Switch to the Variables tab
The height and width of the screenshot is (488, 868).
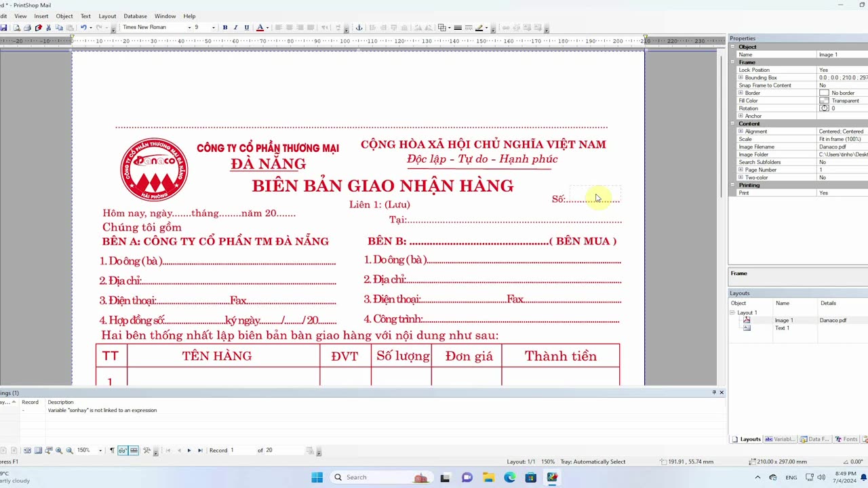(780, 439)
